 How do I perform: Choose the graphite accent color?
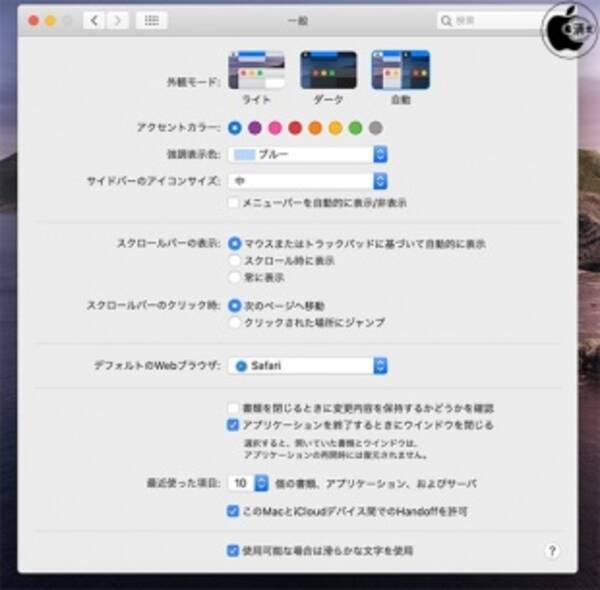point(376,128)
